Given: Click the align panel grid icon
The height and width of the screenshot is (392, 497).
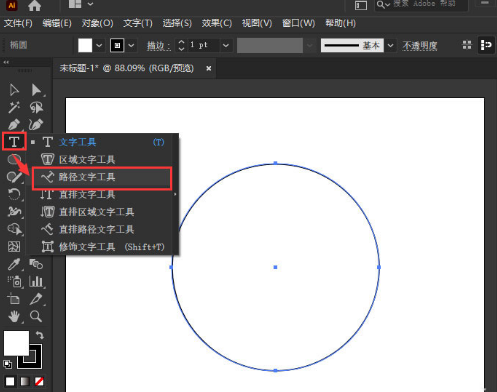Looking at the screenshot, I should tap(467, 45).
